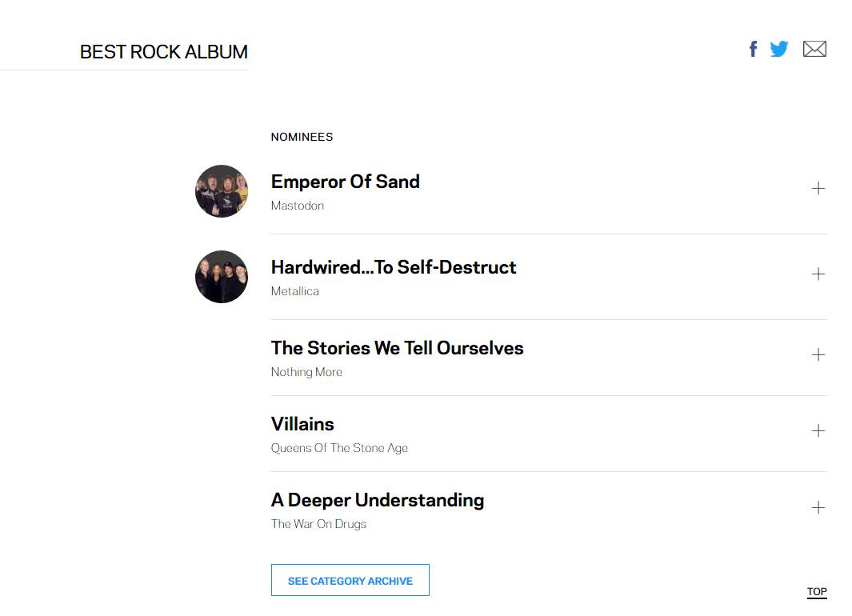Screen dimensions: 852x616
Task: Open the Mastodon band photo thumbnail
Action: [x=222, y=191]
